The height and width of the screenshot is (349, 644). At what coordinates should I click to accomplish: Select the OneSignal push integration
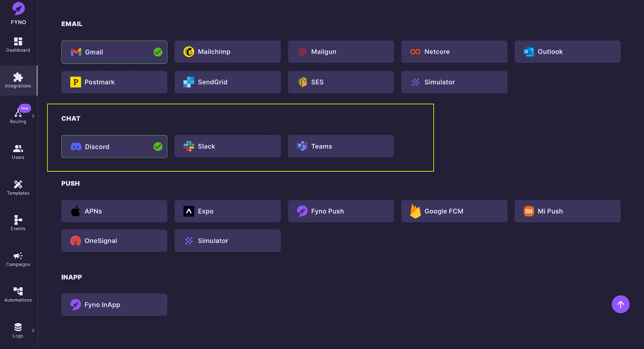(114, 241)
